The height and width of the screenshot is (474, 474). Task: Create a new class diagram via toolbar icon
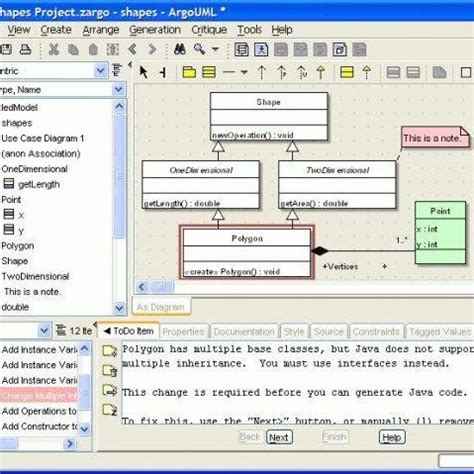241,50
